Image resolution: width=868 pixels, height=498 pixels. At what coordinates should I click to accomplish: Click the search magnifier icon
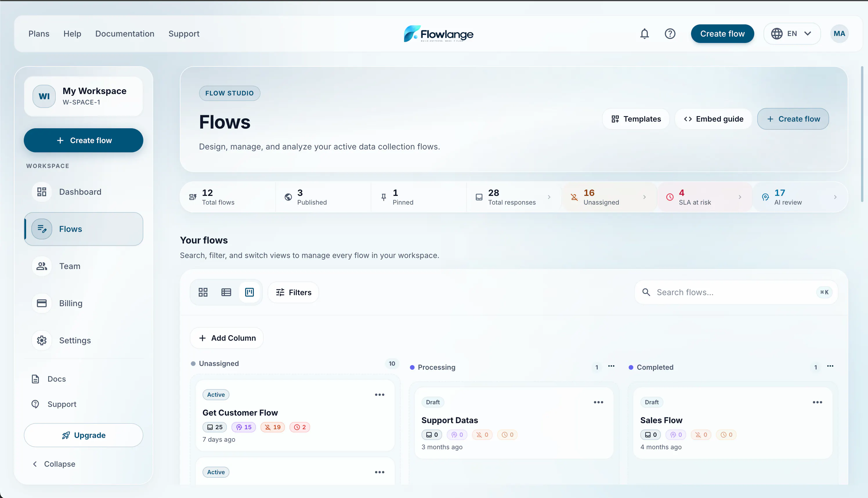click(x=646, y=292)
